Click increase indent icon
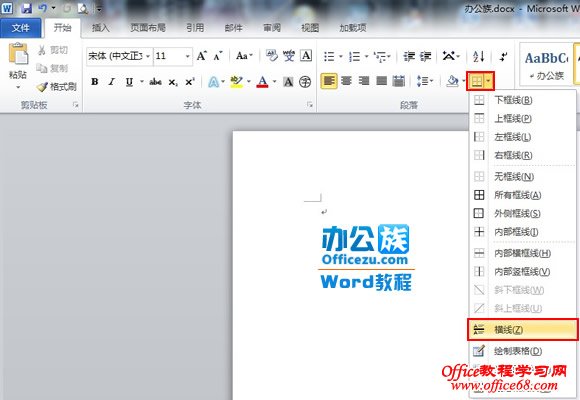Image resolution: width=580 pixels, height=400 pixels. [425, 56]
